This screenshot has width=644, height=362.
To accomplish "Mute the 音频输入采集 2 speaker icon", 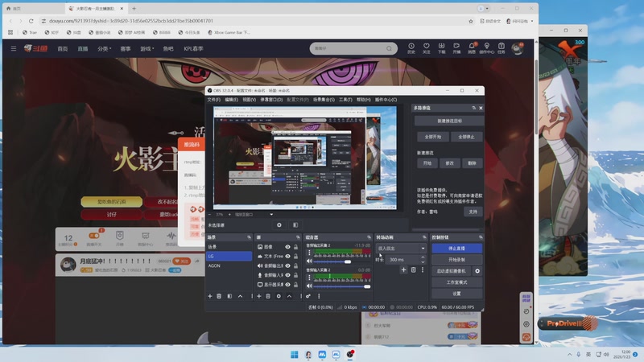I will 310,286.
